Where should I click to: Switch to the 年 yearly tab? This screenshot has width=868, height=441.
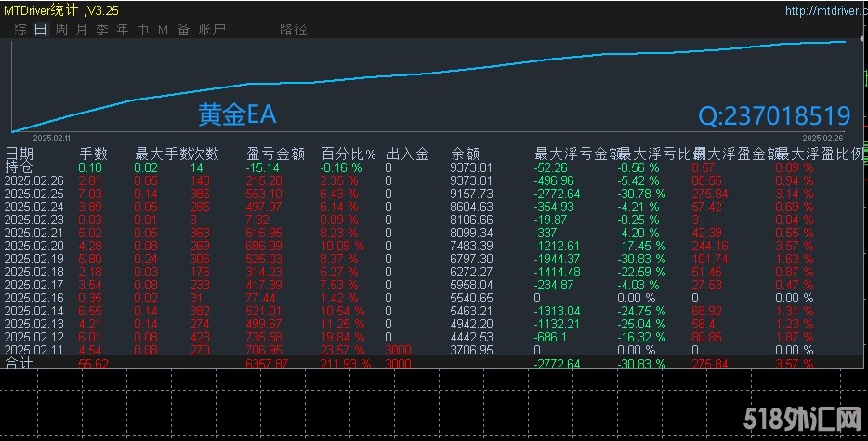123,30
